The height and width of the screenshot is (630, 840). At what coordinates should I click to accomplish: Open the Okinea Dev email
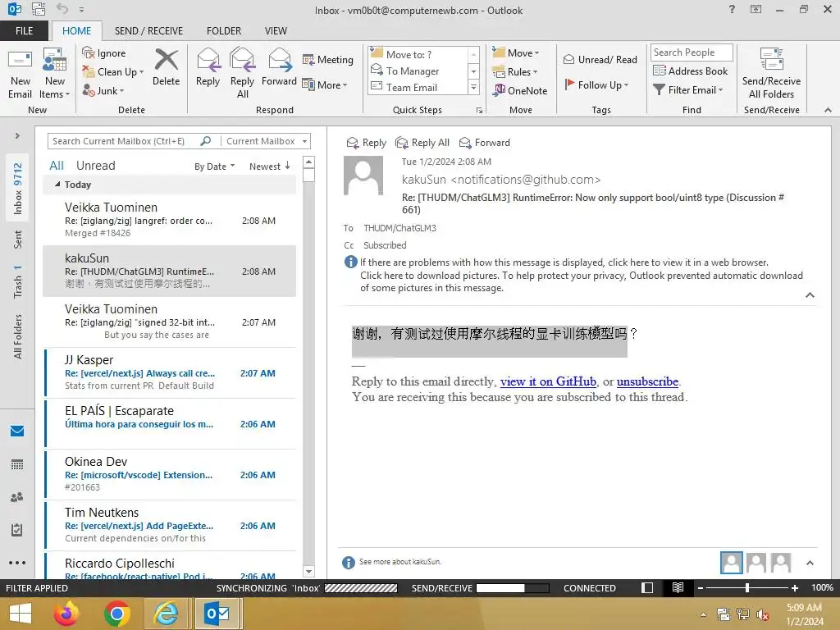coord(169,474)
